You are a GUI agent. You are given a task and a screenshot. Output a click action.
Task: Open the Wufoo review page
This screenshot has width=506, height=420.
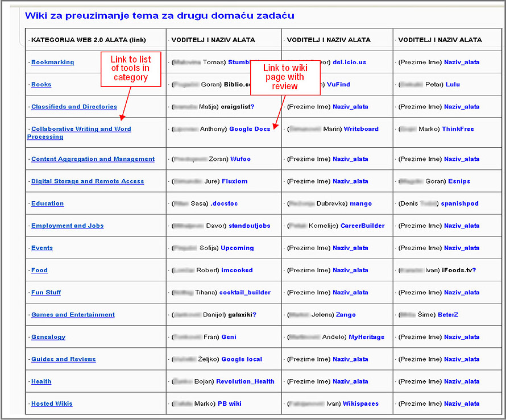[x=240, y=159]
